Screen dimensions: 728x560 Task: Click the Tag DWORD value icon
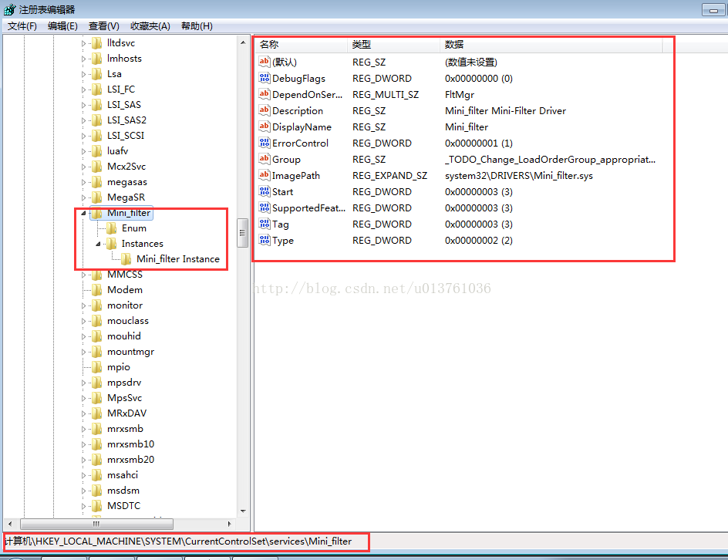click(265, 224)
